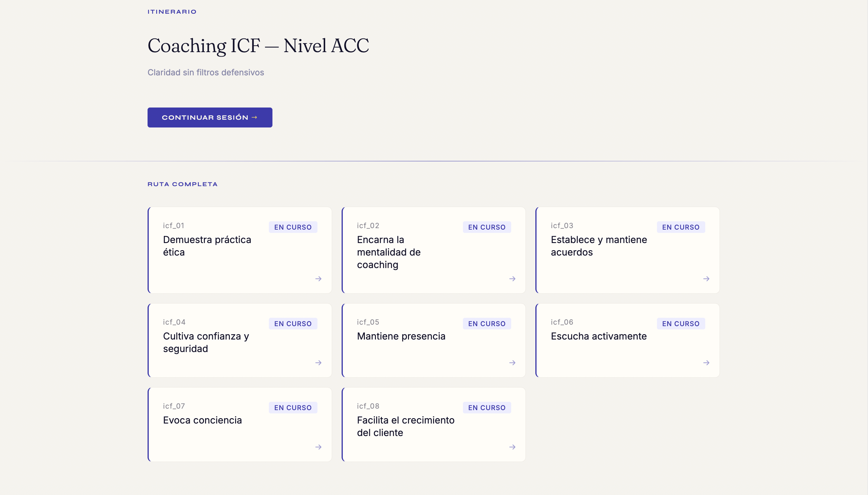Click arrow icon on Encarna la mentalidad card
The width and height of the screenshot is (868, 495).
pos(512,279)
